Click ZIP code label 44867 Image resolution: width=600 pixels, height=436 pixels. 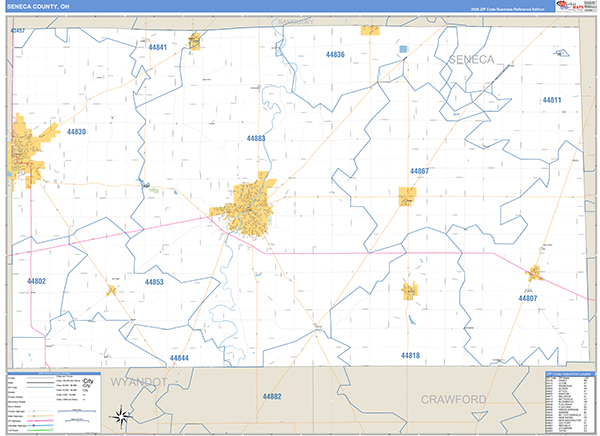[419, 171]
